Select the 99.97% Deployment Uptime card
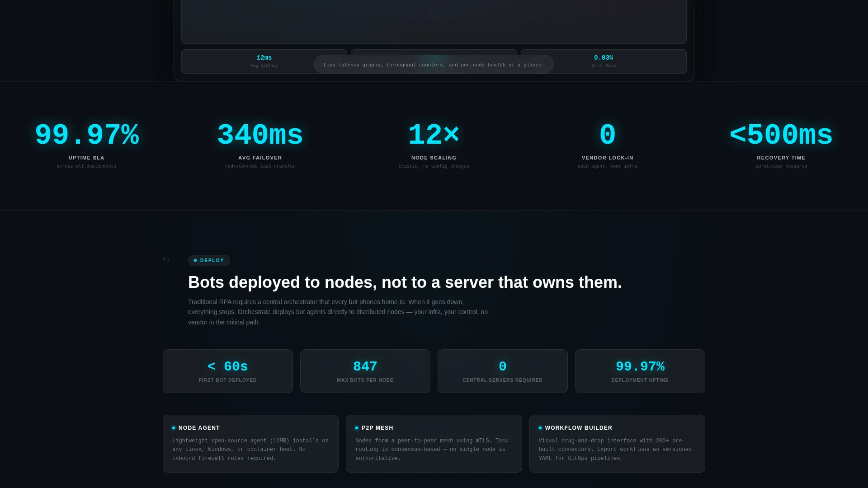868x488 pixels. pyautogui.click(x=640, y=371)
